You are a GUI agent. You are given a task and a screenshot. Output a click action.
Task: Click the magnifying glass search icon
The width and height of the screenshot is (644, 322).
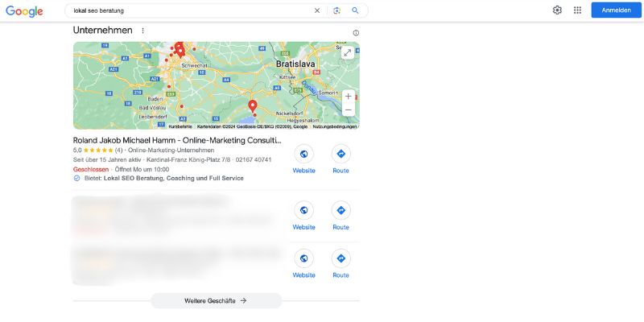[x=355, y=10]
